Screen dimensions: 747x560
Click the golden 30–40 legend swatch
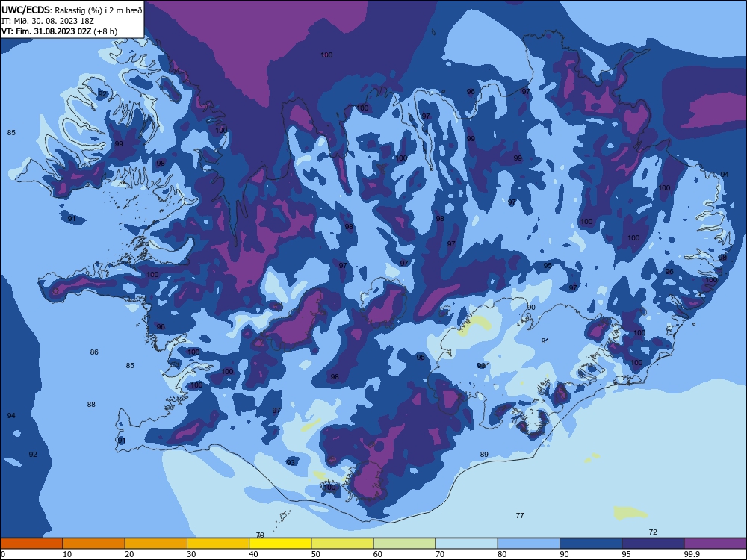coord(218,544)
